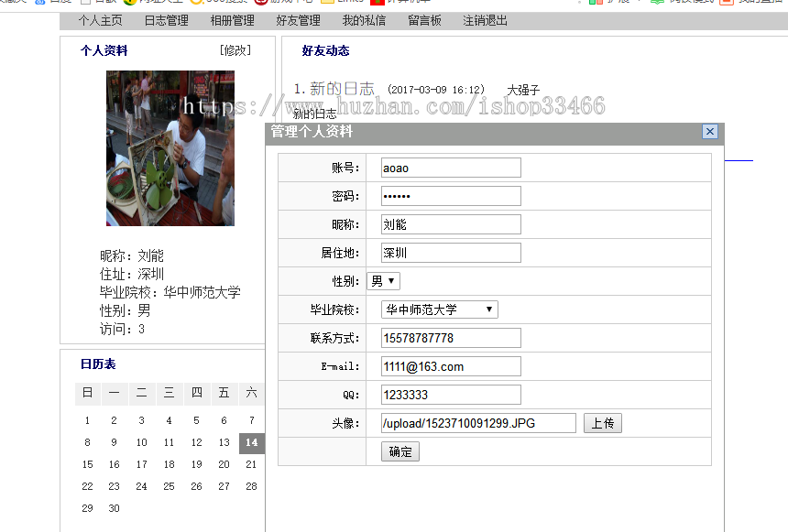Select date 19 in the calendar
This screenshot has height=532, width=788.
(196, 464)
